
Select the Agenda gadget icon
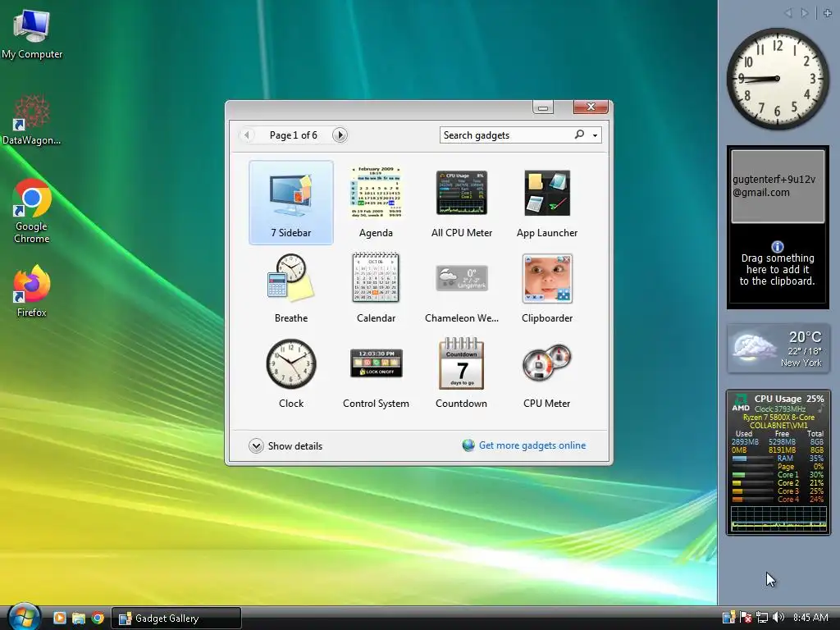coord(376,192)
